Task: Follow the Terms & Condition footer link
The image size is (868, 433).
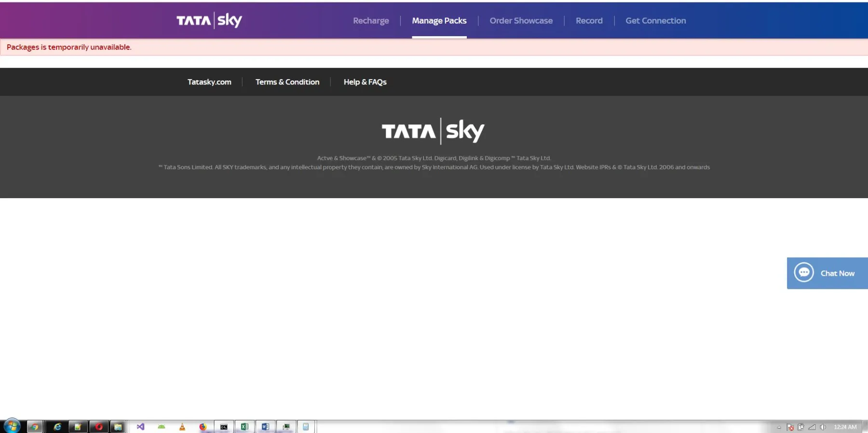Action: coord(287,82)
